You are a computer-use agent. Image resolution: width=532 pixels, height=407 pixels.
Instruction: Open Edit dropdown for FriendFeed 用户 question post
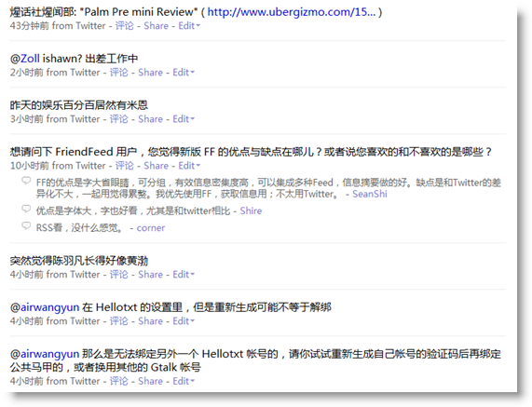tap(189, 166)
